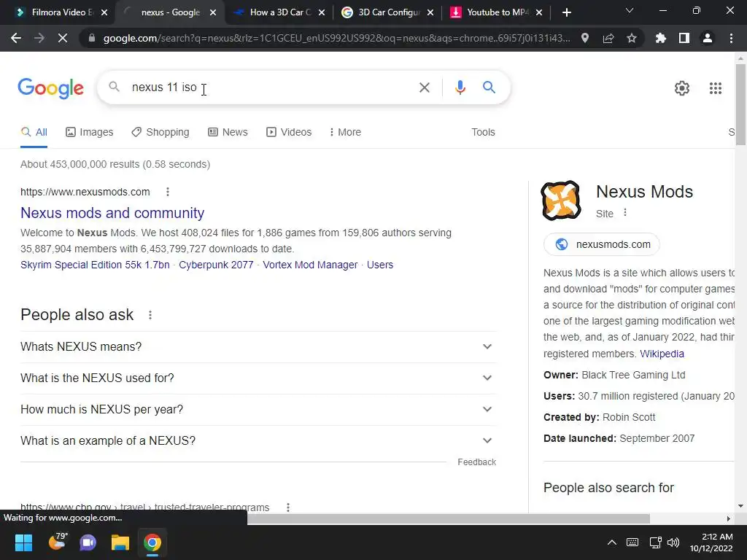Image resolution: width=747 pixels, height=560 pixels.
Task: Open Nexus Mods panel options dots
Action: coord(625,213)
